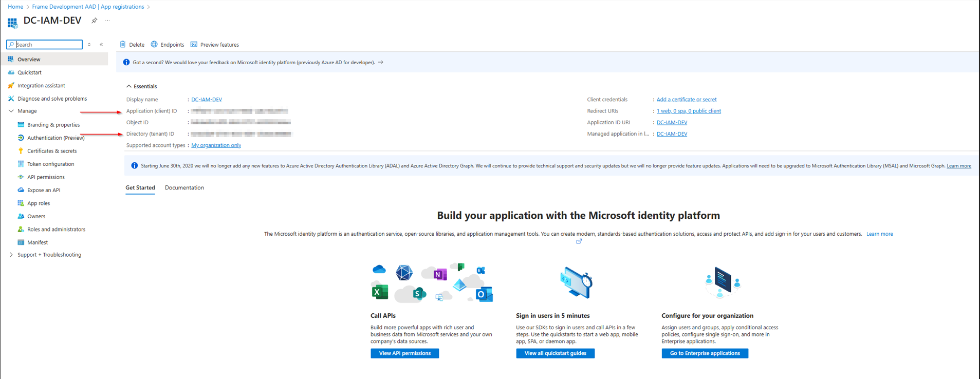Open API permissions in the sidebar
Screen dimensions: 980x379
click(46, 177)
